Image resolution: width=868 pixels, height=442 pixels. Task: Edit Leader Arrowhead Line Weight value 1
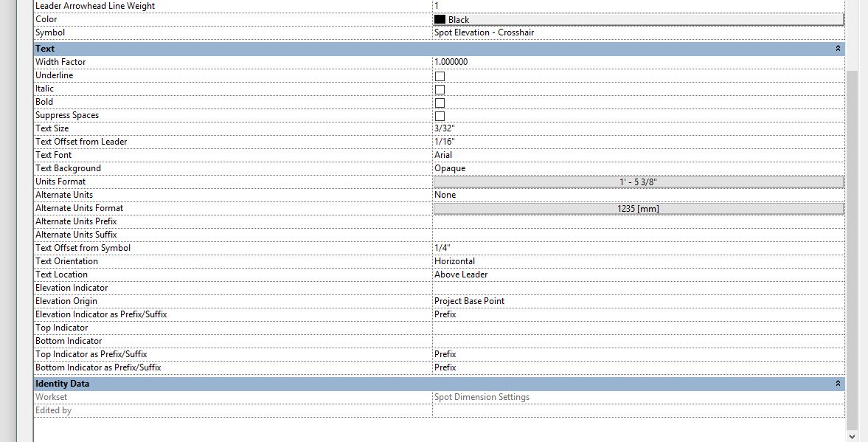(x=638, y=6)
